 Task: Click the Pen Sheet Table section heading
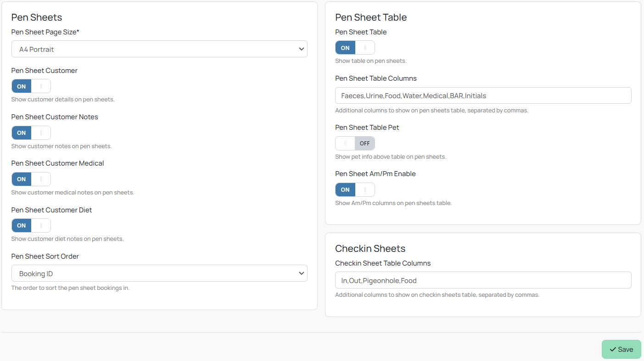[x=371, y=17]
